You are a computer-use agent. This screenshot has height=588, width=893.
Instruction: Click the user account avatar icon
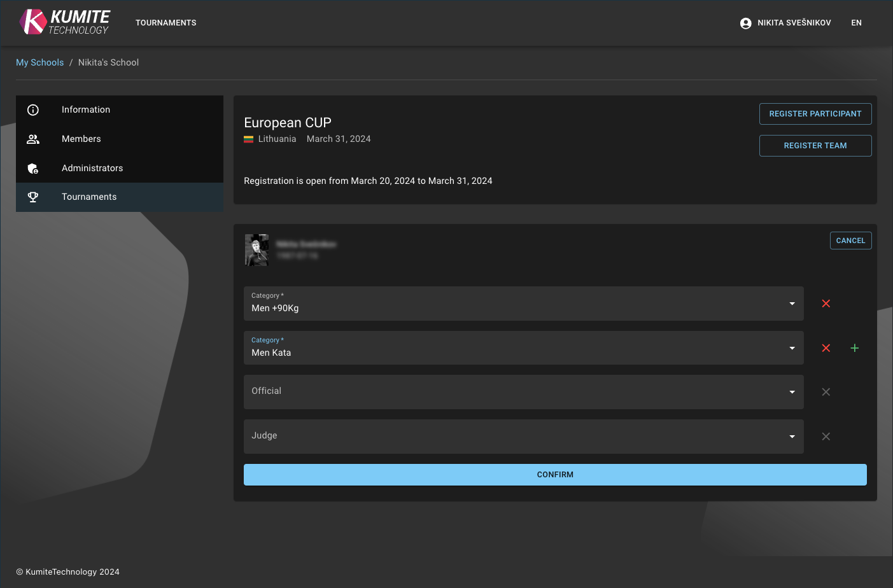[745, 23]
